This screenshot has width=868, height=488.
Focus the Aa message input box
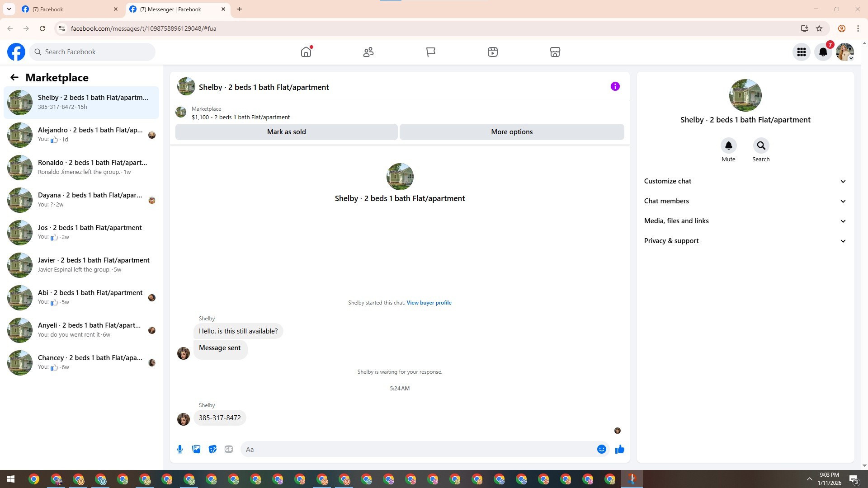click(418, 449)
